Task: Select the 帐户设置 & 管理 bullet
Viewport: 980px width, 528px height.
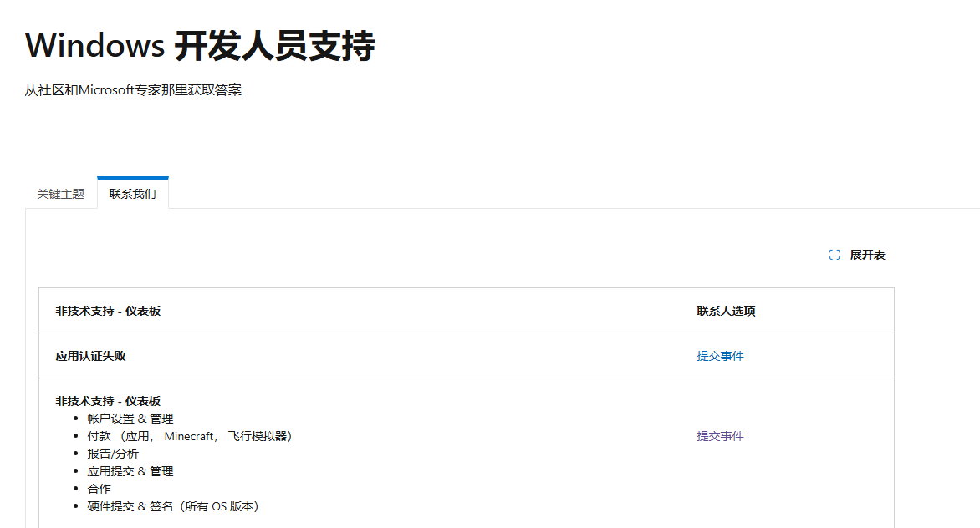Action: 130,419
